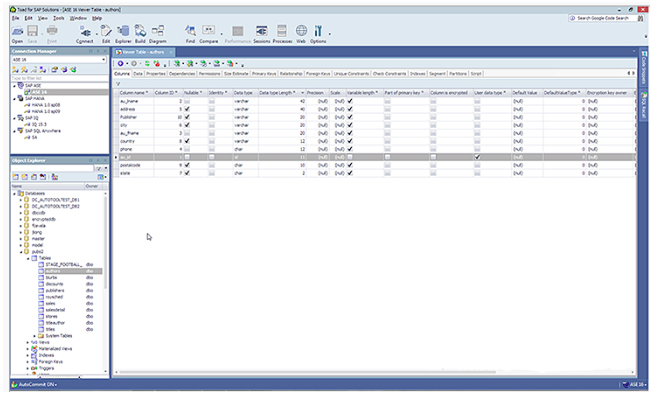Collapse the SAP IQ connection group
Screen dimensions: 653x394
click(15, 118)
